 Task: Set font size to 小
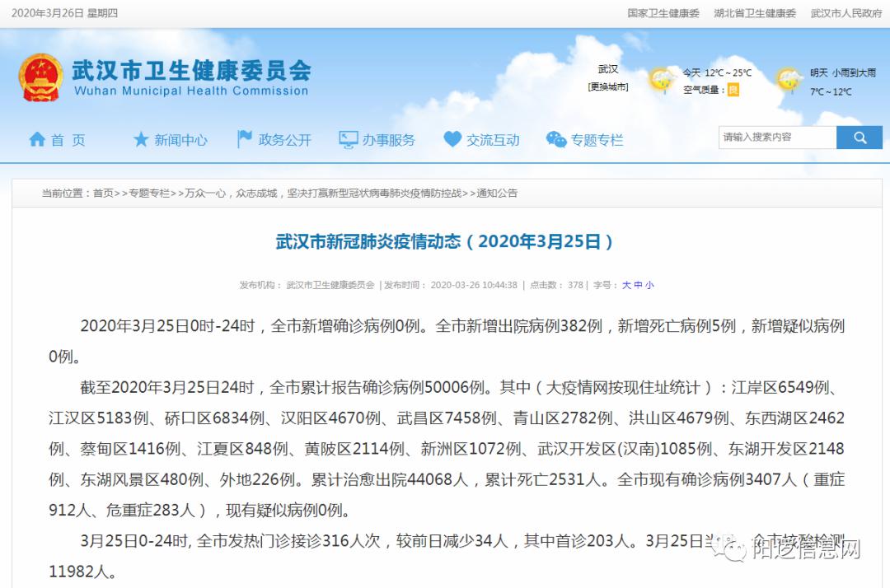pos(649,285)
